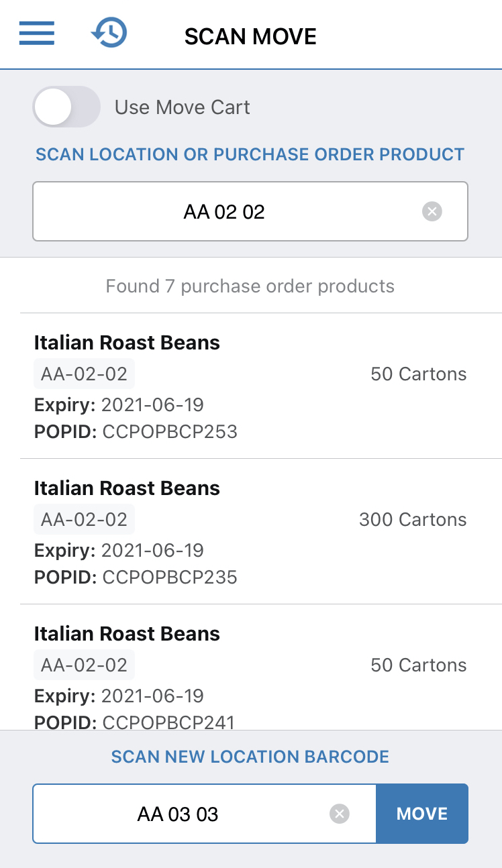This screenshot has width=502, height=868.
Task: Click the new location barcode input field
Action: pos(179,814)
